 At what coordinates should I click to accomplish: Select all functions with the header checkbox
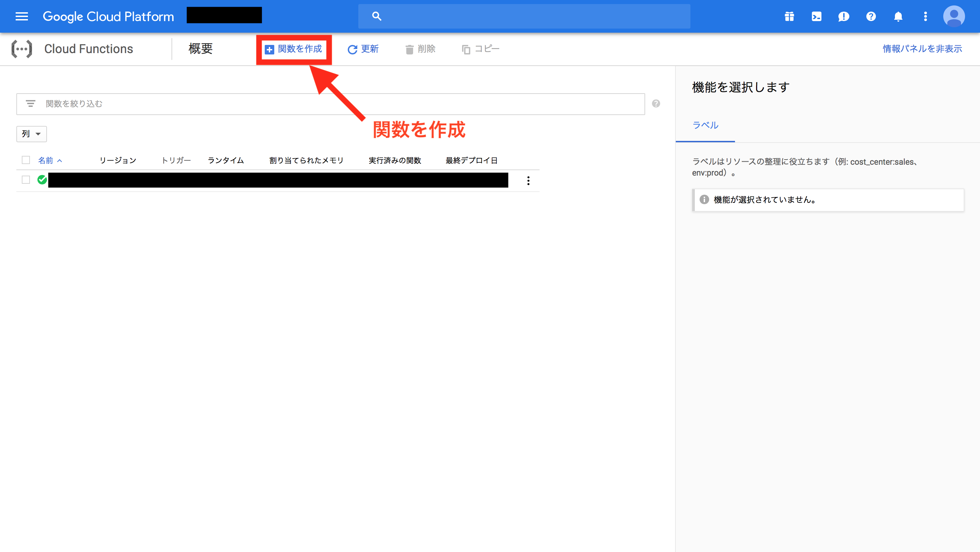click(26, 160)
